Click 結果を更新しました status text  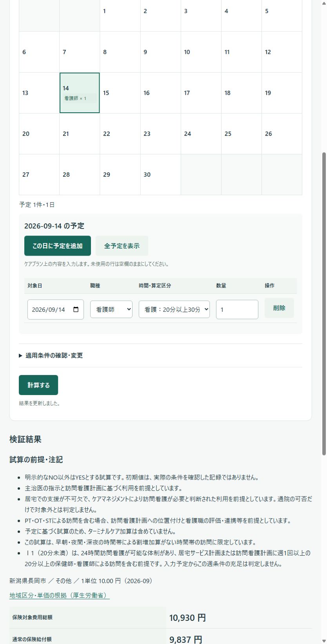39,403
